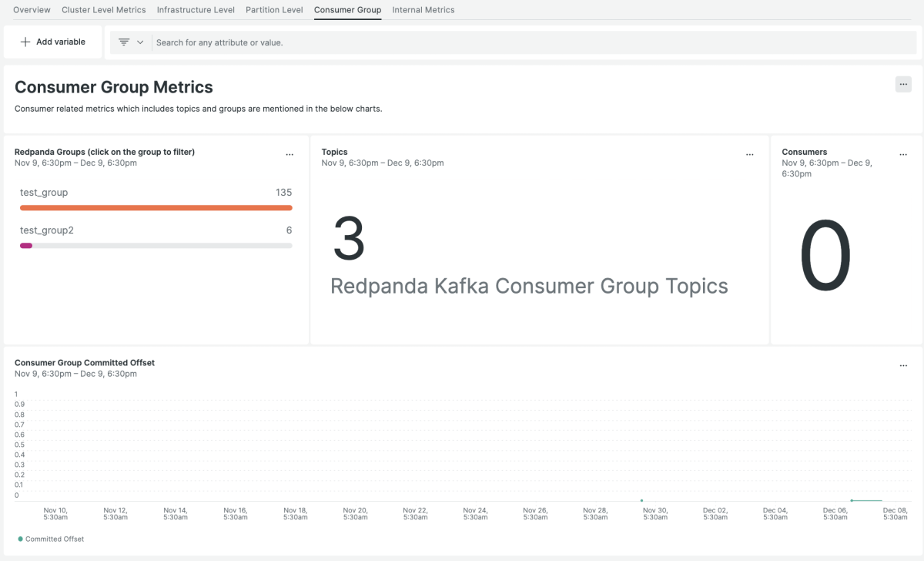Click the plus icon to add variable
The image size is (924, 561).
[25, 42]
